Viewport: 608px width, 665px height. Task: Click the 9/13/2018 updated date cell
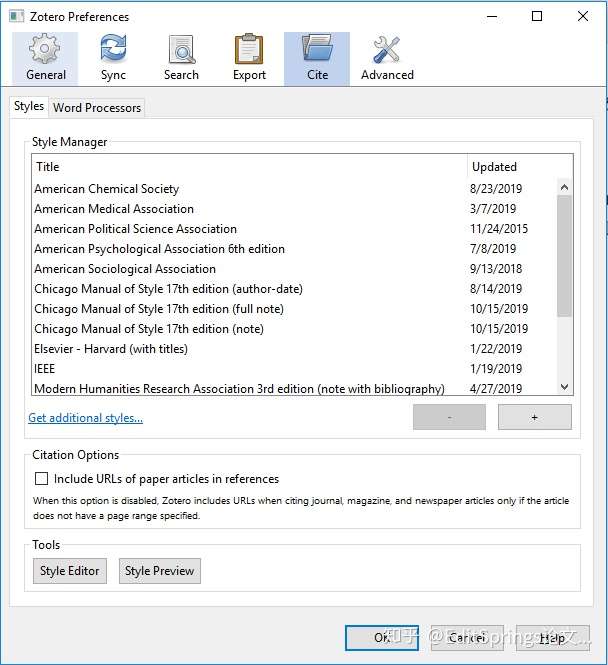coord(496,269)
